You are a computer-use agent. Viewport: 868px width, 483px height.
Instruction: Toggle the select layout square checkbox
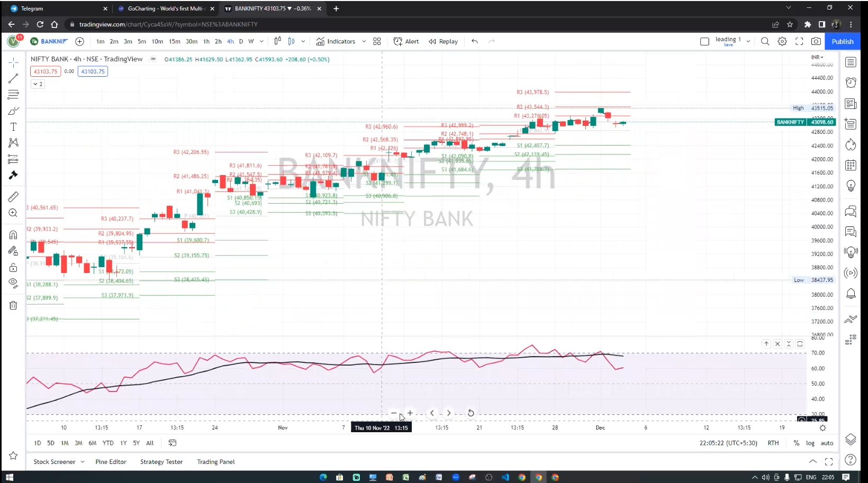[x=704, y=41]
